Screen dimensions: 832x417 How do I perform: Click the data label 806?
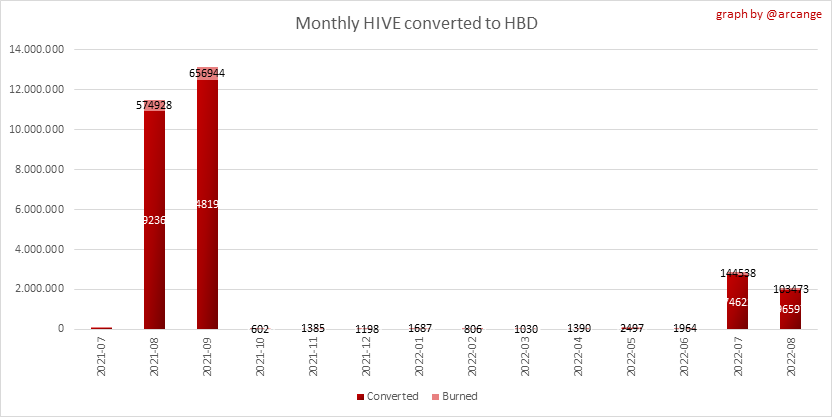(472, 329)
